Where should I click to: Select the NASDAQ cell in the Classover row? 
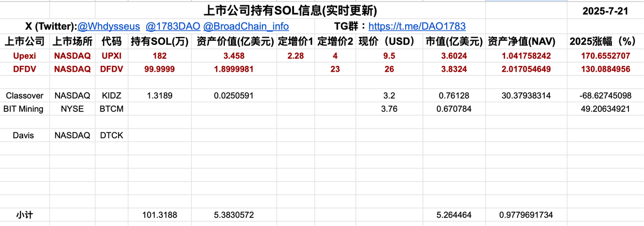[72, 96]
